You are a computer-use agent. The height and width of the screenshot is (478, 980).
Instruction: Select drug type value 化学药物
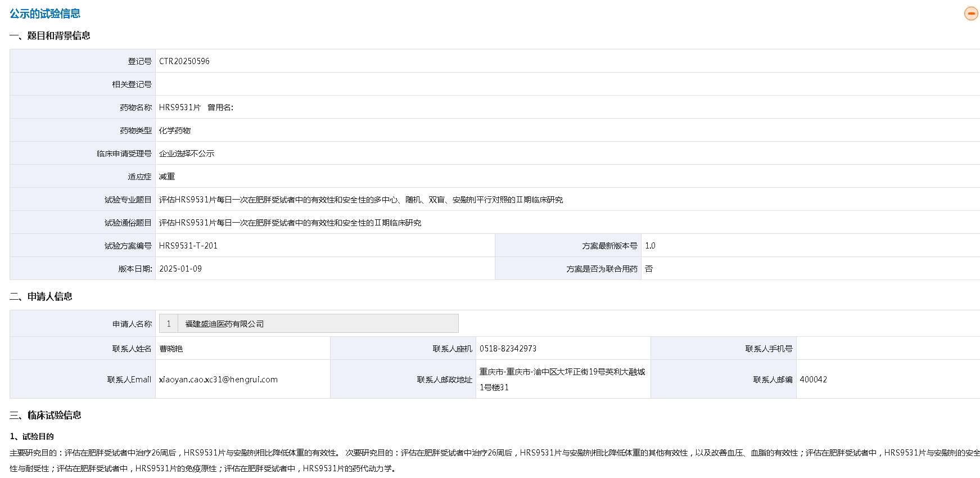pyautogui.click(x=175, y=130)
